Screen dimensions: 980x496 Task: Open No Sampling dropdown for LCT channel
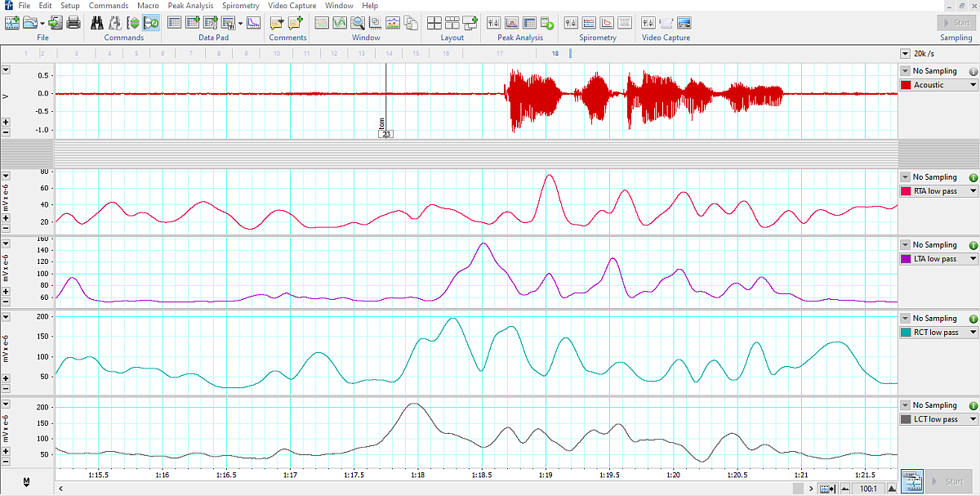[905, 405]
